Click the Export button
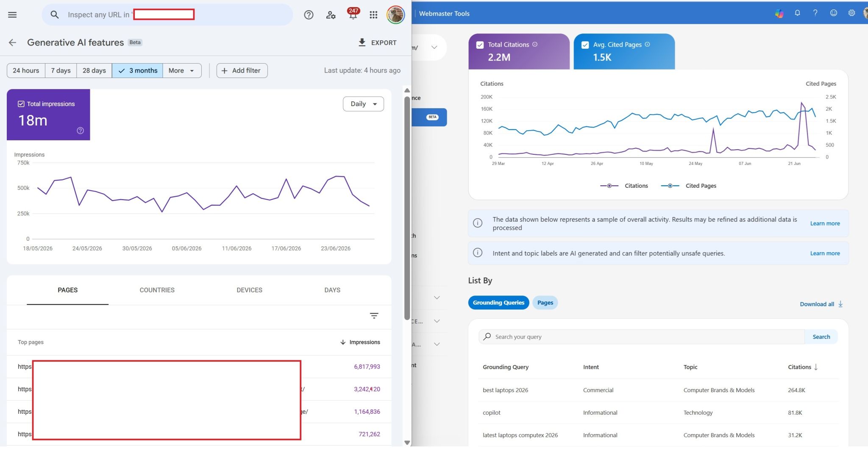The image size is (868, 460). [x=377, y=42]
